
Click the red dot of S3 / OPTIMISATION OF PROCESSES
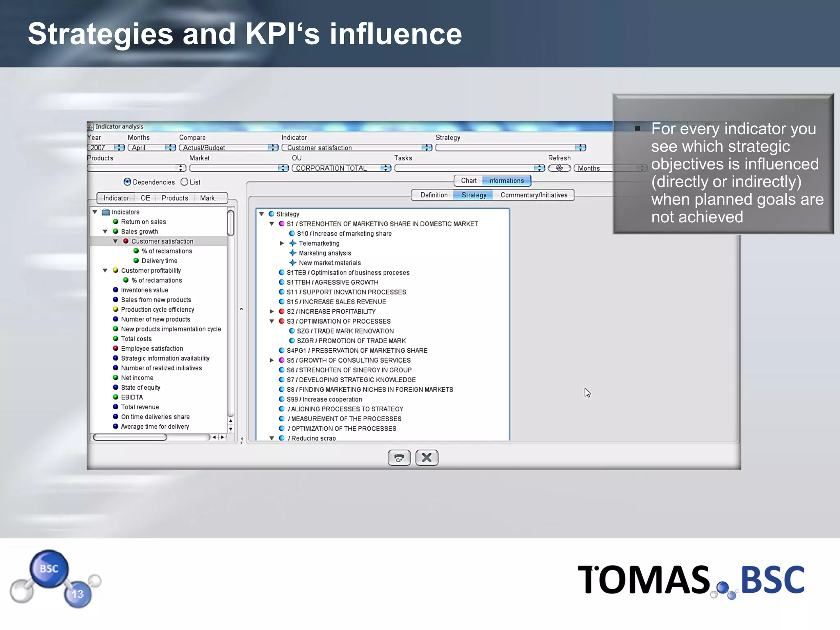[x=282, y=321]
